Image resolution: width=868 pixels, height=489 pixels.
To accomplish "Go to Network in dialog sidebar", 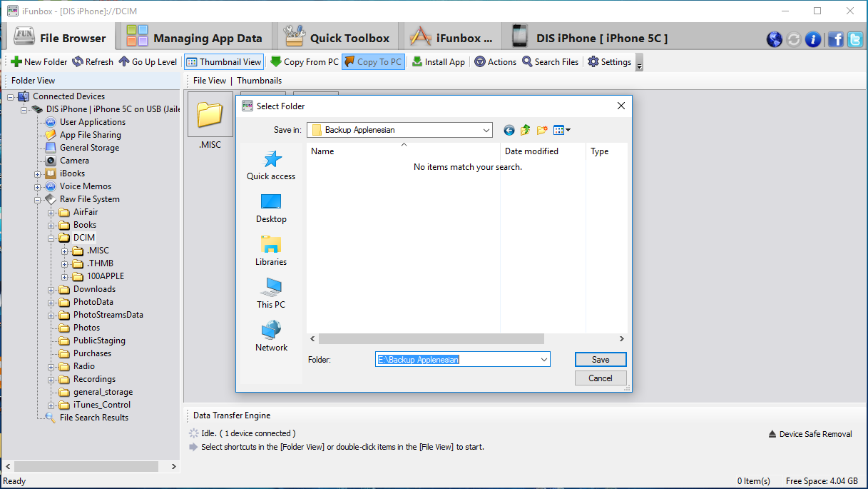I will point(271,336).
